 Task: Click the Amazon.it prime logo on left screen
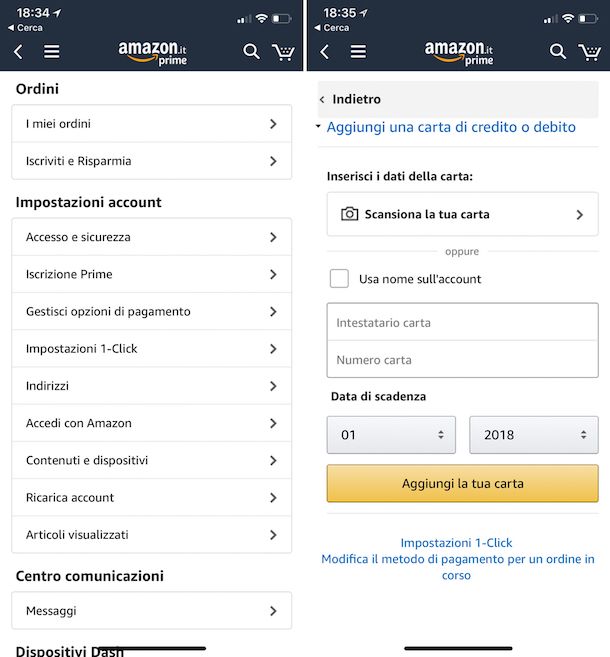pyautogui.click(x=152, y=51)
